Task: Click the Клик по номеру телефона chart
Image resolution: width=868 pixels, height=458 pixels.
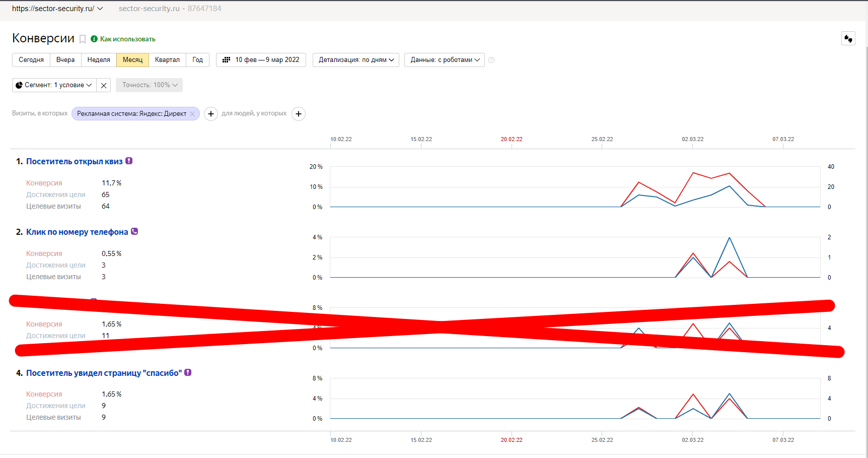Action: (x=575, y=257)
